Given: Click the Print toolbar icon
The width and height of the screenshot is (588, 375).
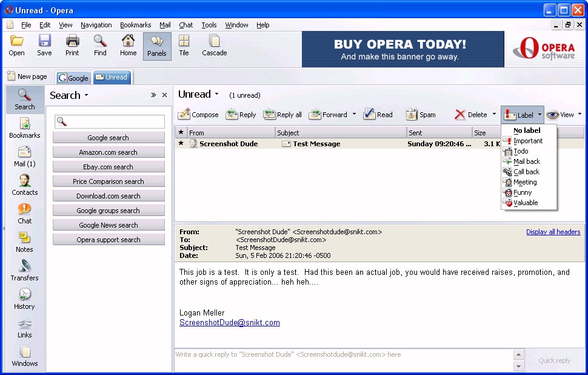Looking at the screenshot, I should 72,41.
